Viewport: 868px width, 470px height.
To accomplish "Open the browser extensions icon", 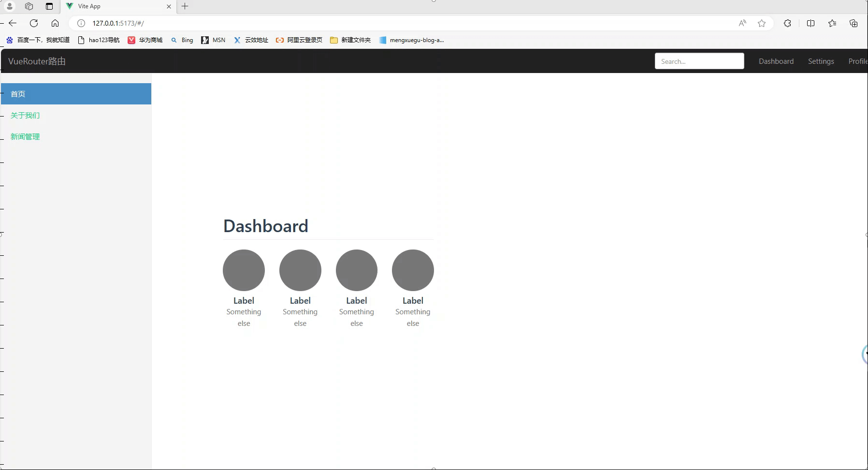I will (788, 23).
